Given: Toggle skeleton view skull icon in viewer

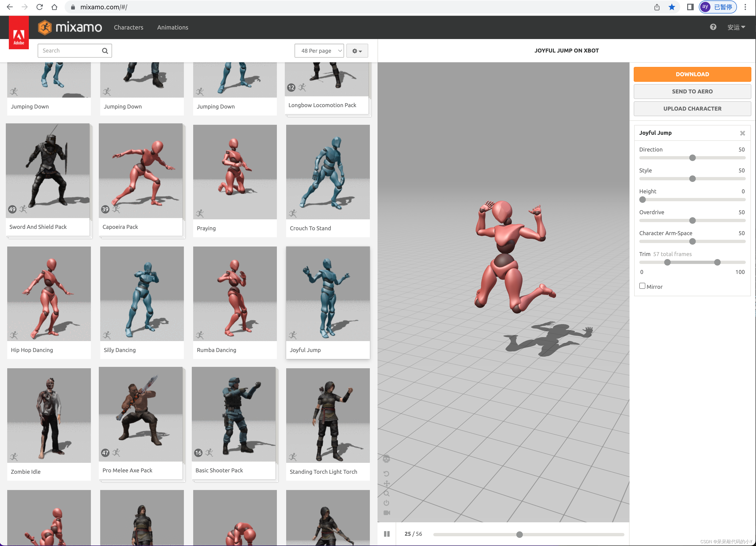Looking at the screenshot, I should coord(386,459).
